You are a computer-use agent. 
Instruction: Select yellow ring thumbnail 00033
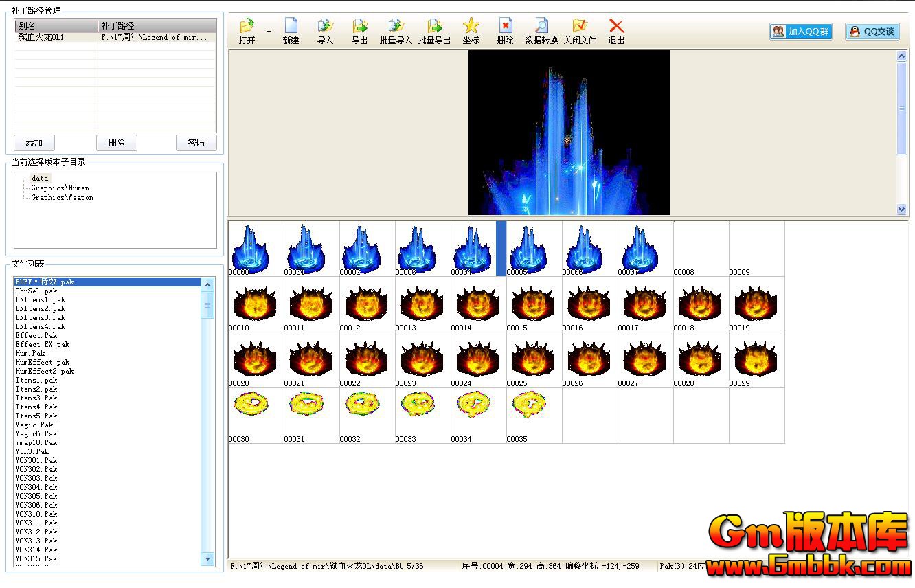423,416
